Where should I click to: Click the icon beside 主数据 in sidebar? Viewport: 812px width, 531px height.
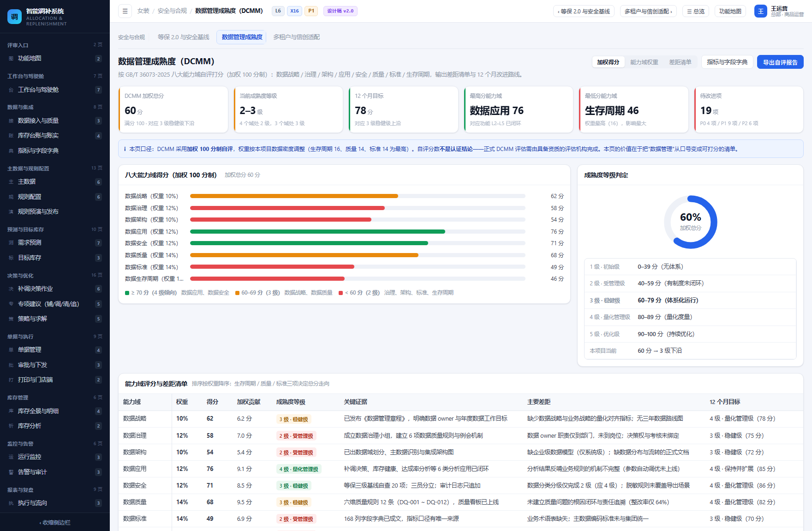11,182
